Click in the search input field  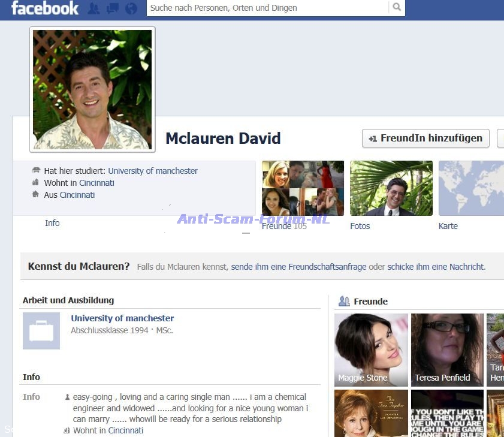click(267, 8)
